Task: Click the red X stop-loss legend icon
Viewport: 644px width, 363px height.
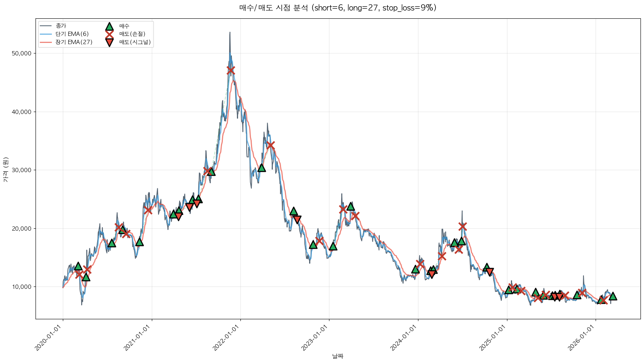Action: tap(109, 34)
